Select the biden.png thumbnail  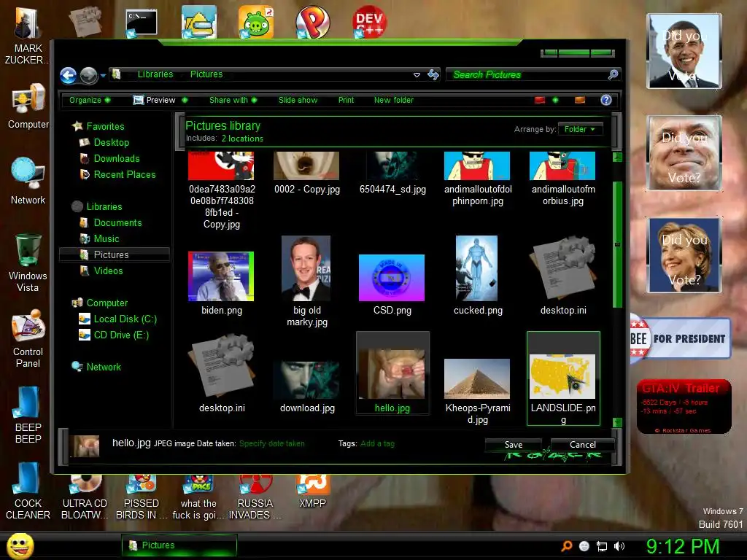(221, 276)
